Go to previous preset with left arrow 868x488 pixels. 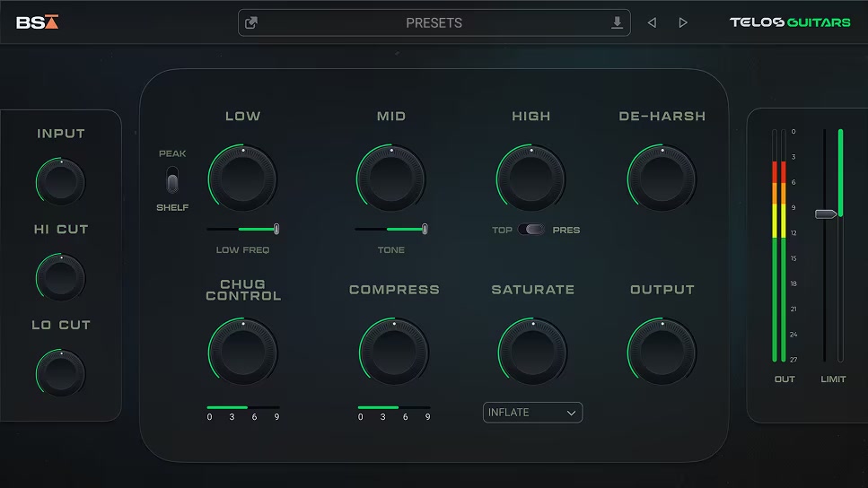(652, 22)
